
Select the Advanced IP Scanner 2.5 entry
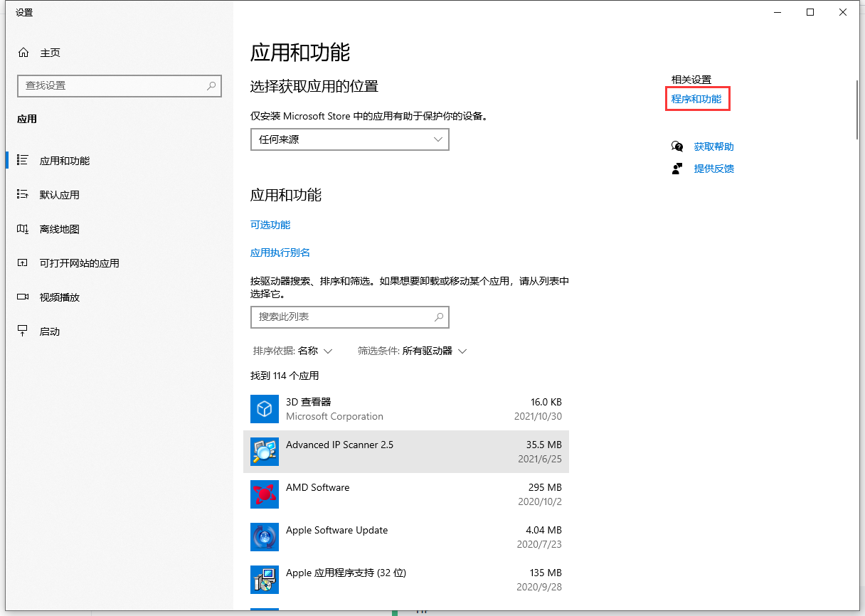(406, 452)
